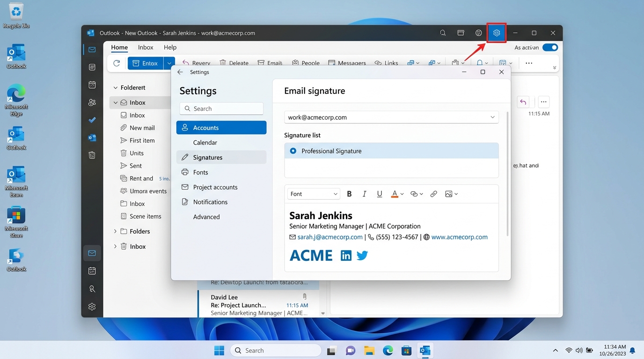
Task: Collapse the Inbox folder group chevron
Action: (x=116, y=102)
